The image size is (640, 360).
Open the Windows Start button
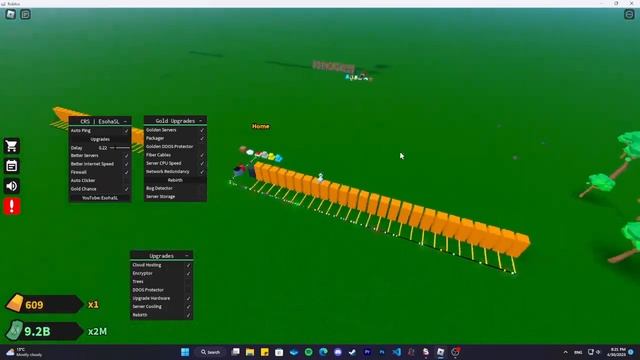pos(185,352)
